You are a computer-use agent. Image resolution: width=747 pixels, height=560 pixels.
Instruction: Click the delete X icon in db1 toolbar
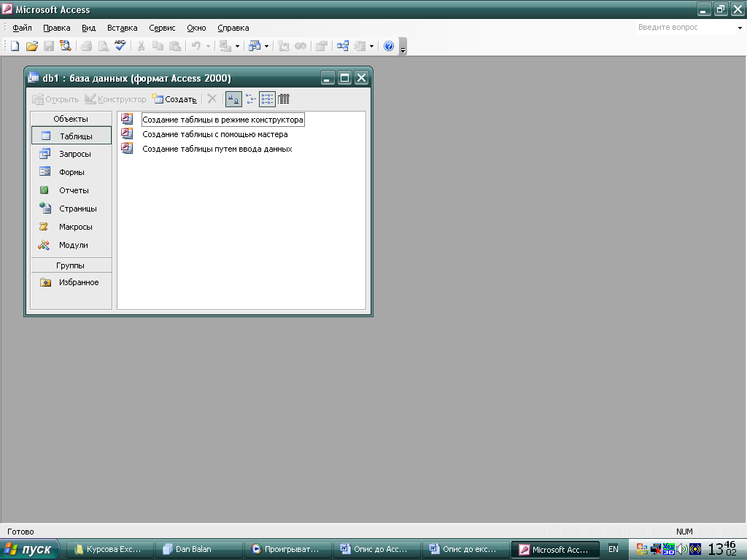212,99
